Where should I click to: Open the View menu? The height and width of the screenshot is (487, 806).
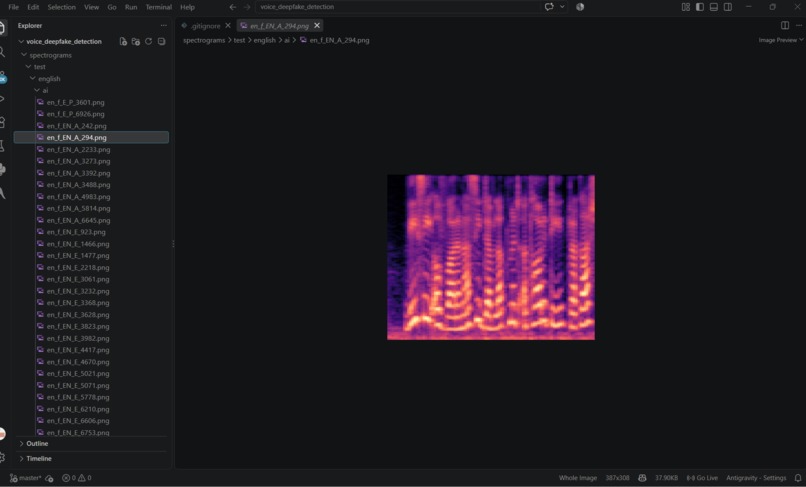(91, 7)
